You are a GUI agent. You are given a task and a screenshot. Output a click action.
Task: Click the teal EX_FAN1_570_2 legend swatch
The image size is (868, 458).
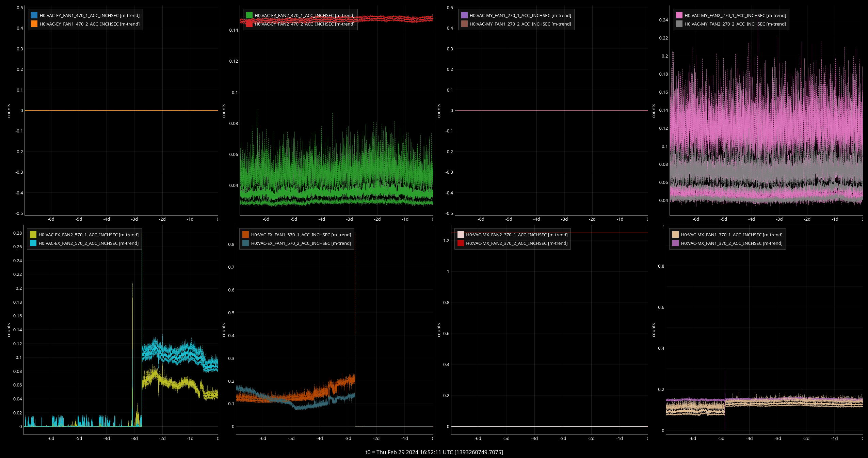(245, 243)
